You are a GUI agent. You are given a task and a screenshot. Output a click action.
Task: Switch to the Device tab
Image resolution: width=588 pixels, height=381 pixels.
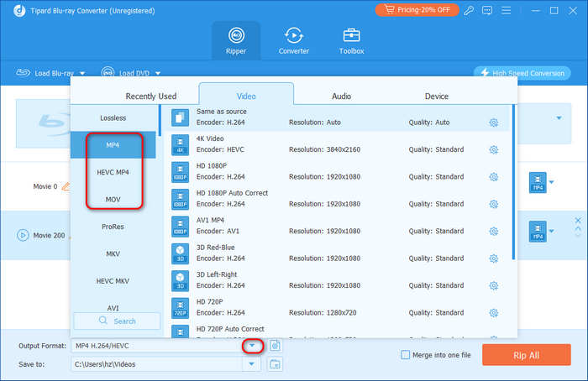pos(436,97)
